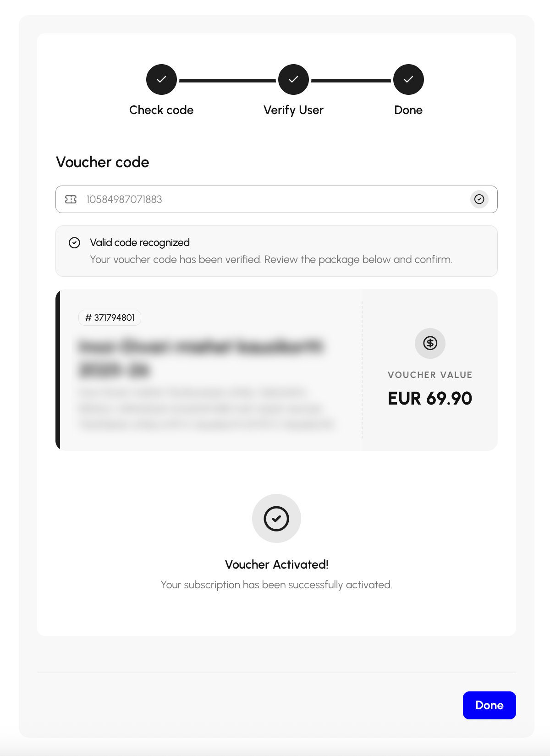Click the progress line between Verify User and Done
The image size is (550, 756).
351,81
